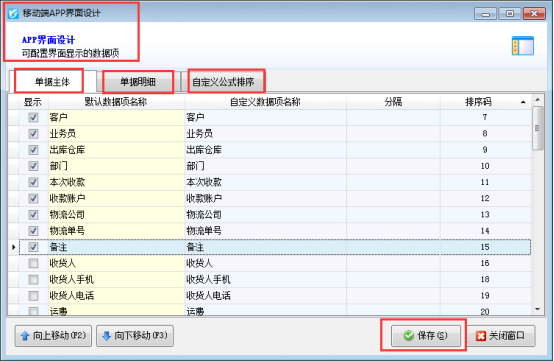The image size is (554, 361).
Task: Click the blue down-arrow icon on 向下移动
Action: pyautogui.click(x=106, y=336)
